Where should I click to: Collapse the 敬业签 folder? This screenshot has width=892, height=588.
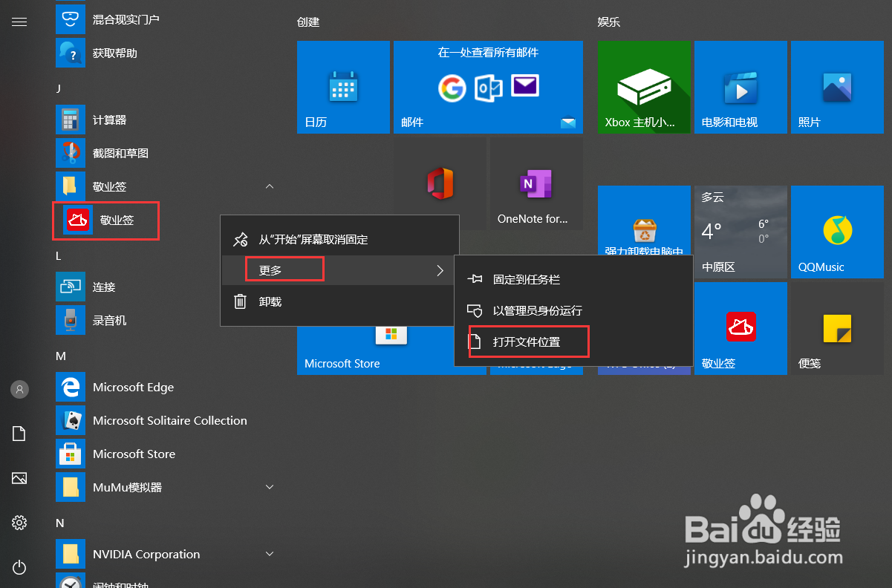pos(270,186)
